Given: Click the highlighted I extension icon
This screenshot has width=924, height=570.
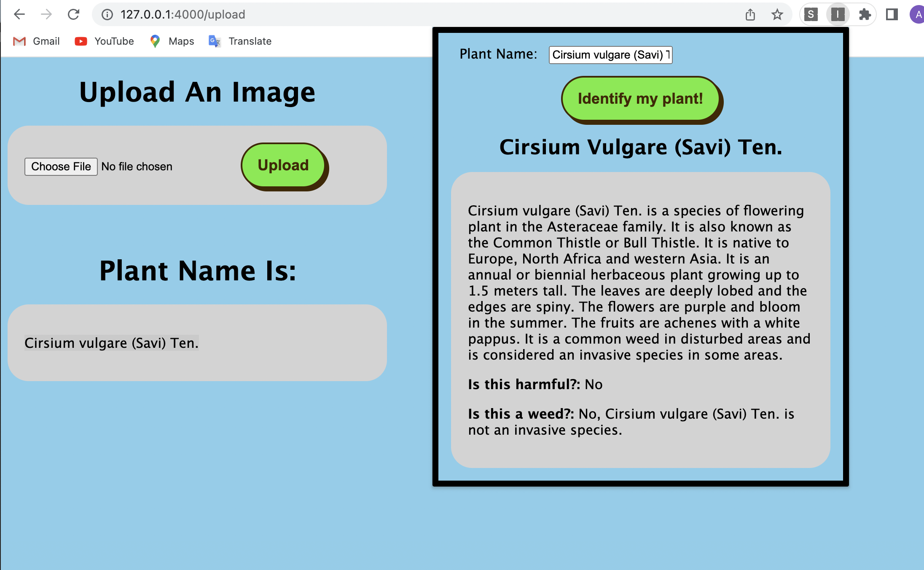Looking at the screenshot, I should point(838,15).
